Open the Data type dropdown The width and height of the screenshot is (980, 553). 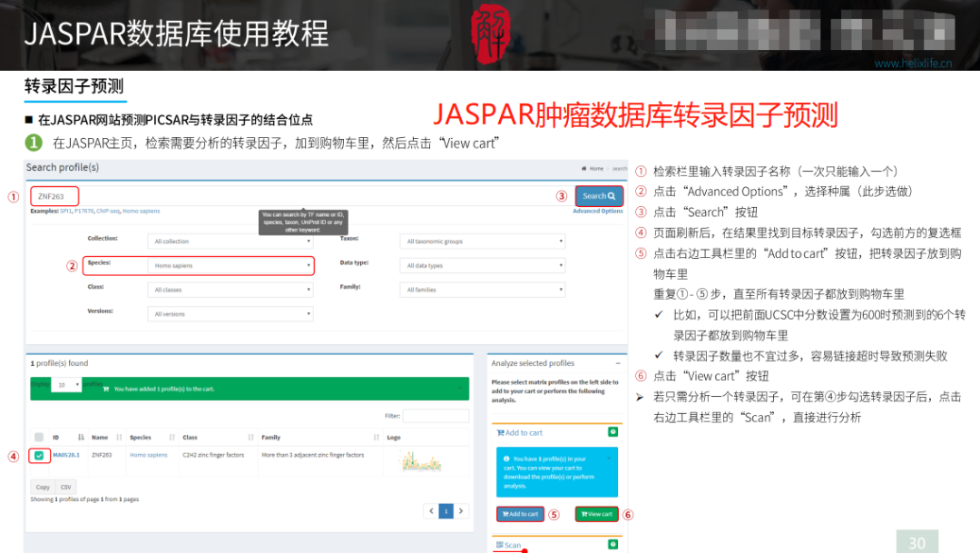pos(483,266)
